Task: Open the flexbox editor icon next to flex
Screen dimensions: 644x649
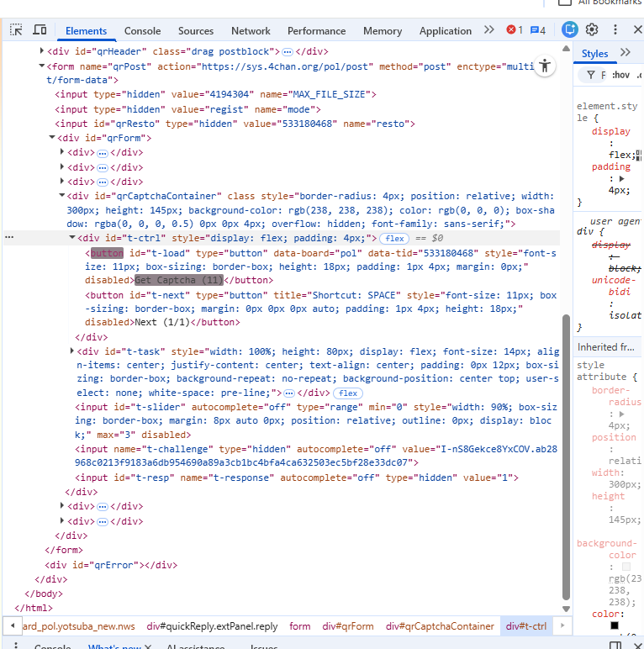Action: [639, 156]
